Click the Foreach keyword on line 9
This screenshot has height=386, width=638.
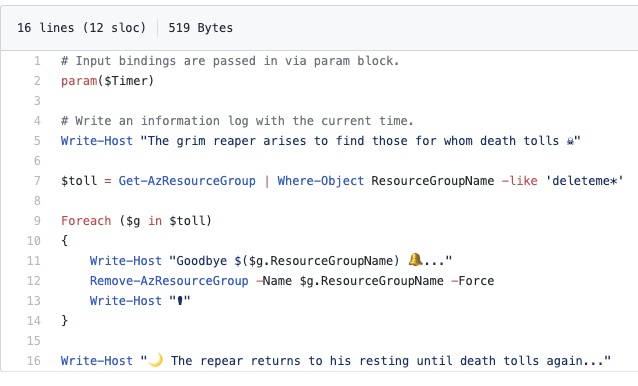(x=86, y=221)
